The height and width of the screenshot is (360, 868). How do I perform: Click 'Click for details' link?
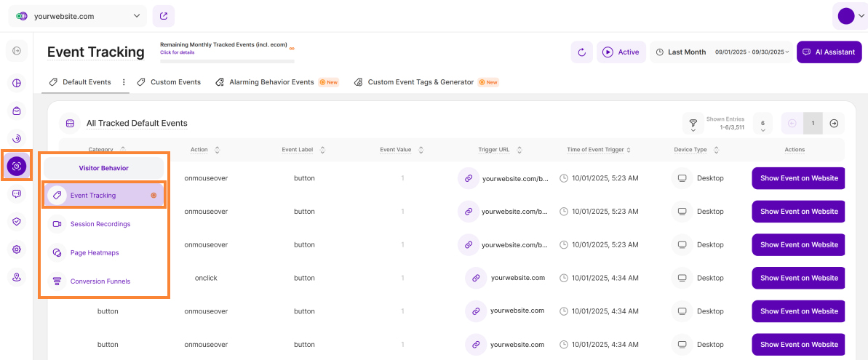point(177,52)
